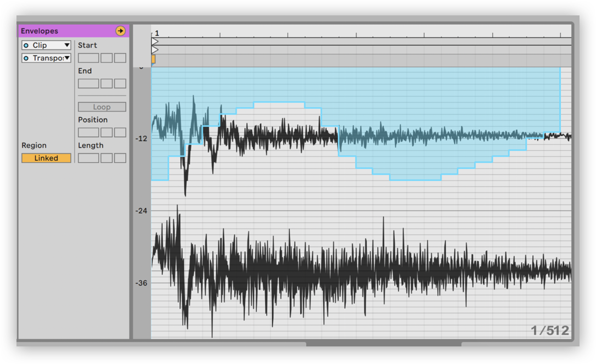
Task: Click the 1/512 zoom indicator
Action: coord(551,330)
